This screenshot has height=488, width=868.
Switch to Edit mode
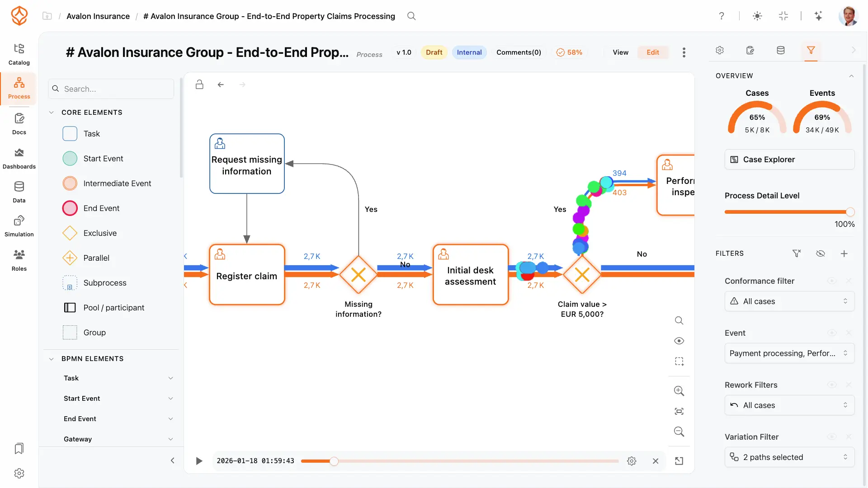tap(653, 52)
